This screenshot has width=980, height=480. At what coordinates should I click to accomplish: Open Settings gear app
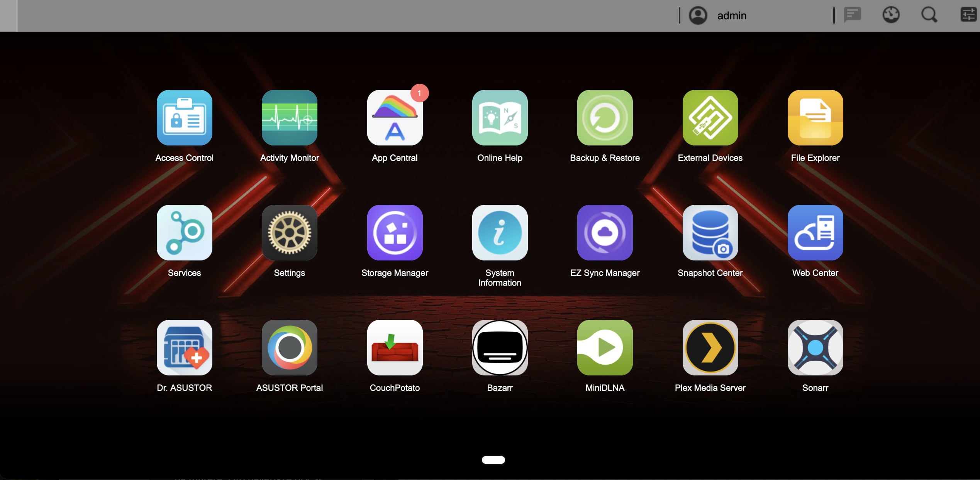tap(290, 233)
